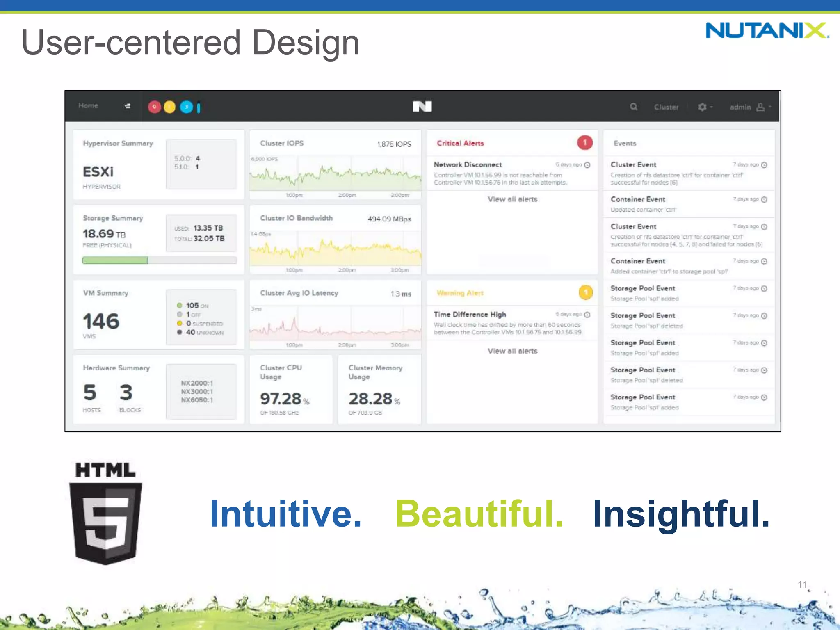This screenshot has height=630, width=840.
Task: Click the 494.09 MBps bandwidth reading
Action: [389, 219]
